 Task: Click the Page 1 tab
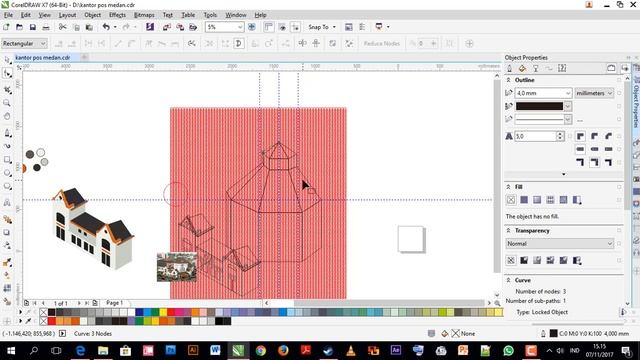click(x=114, y=303)
